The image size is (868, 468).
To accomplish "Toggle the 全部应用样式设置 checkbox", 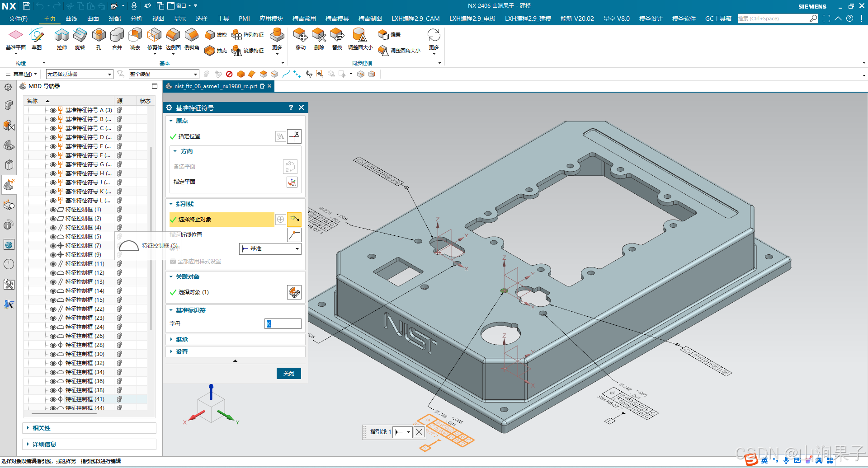I will pos(173,262).
